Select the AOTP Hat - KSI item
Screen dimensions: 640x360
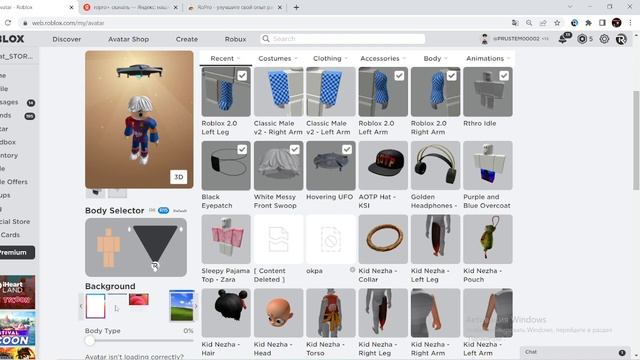[x=383, y=165]
